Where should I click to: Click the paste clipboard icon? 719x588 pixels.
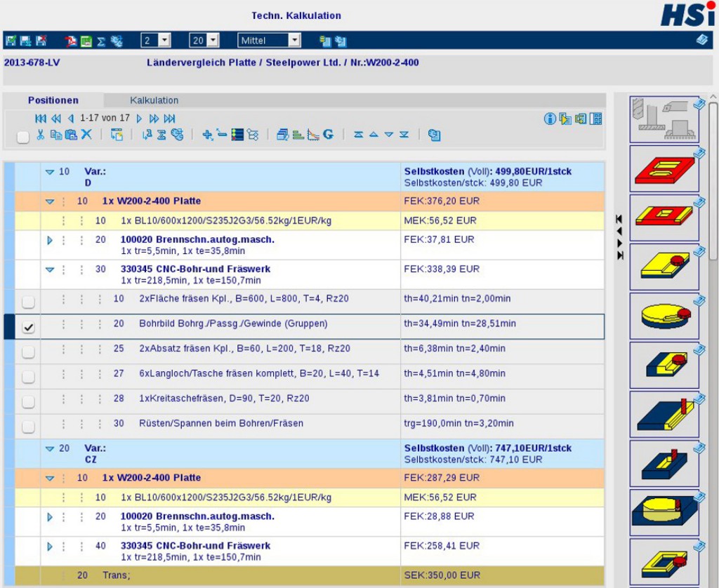pos(71,135)
